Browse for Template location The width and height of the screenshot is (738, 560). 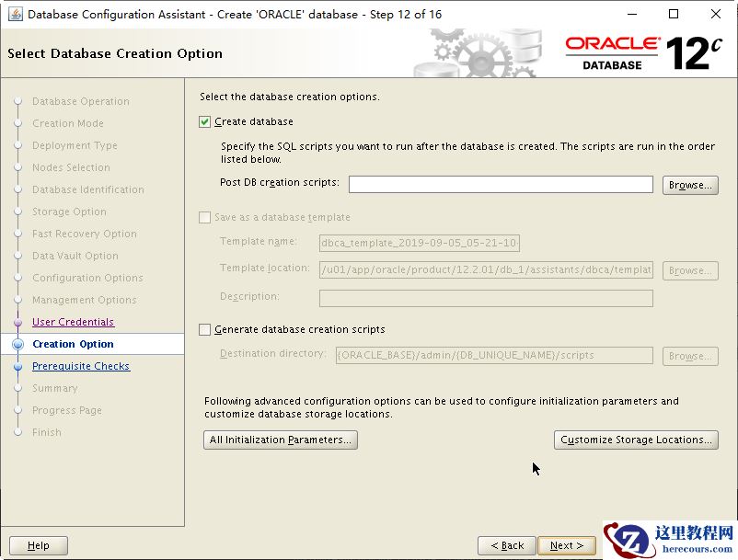tap(690, 270)
